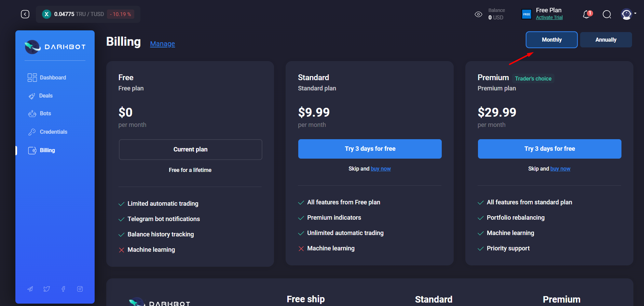Click the $29.99 Premium price

497,112
